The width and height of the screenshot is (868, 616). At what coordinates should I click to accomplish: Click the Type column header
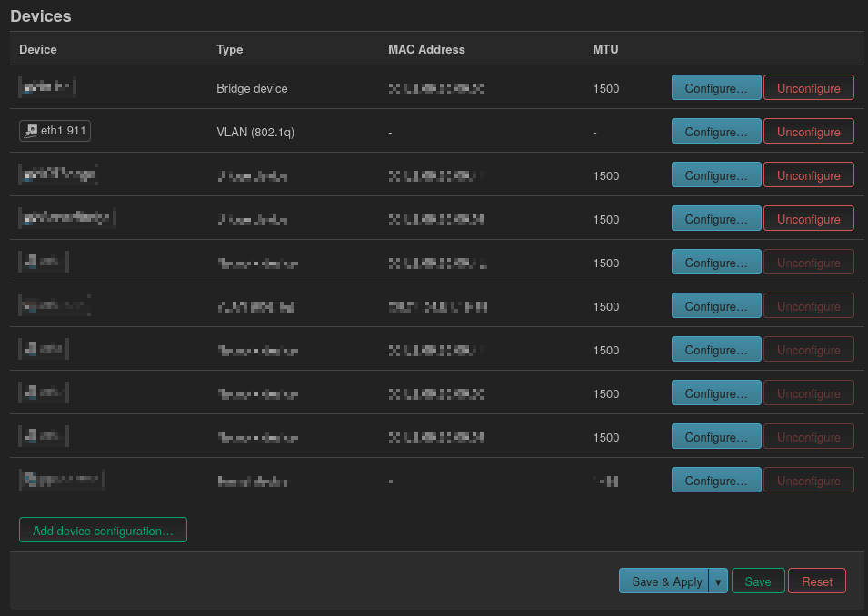(229, 49)
